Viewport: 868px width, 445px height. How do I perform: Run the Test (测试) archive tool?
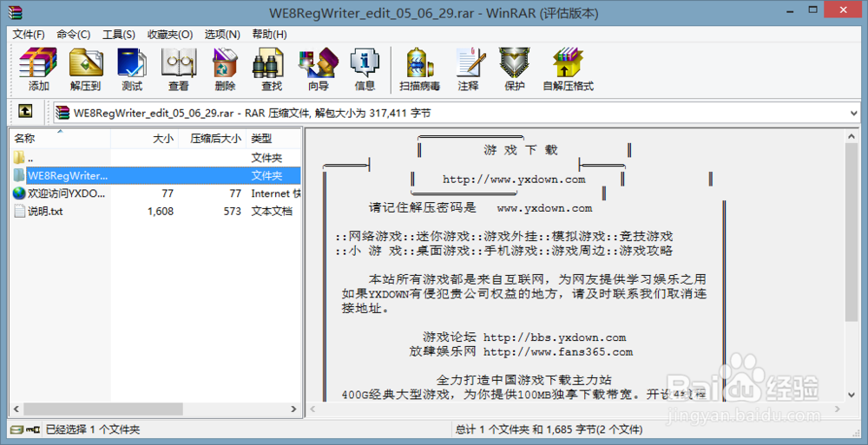point(132,69)
